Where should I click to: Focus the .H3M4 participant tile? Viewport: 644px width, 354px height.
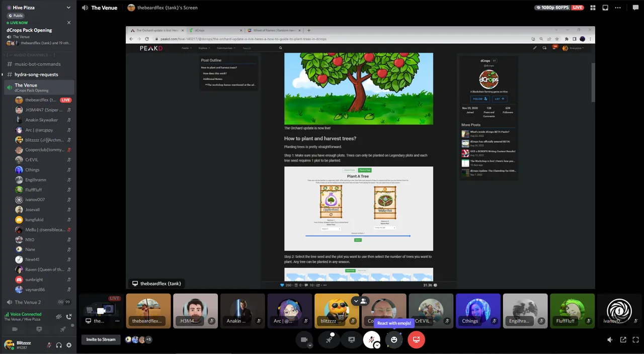195,311
